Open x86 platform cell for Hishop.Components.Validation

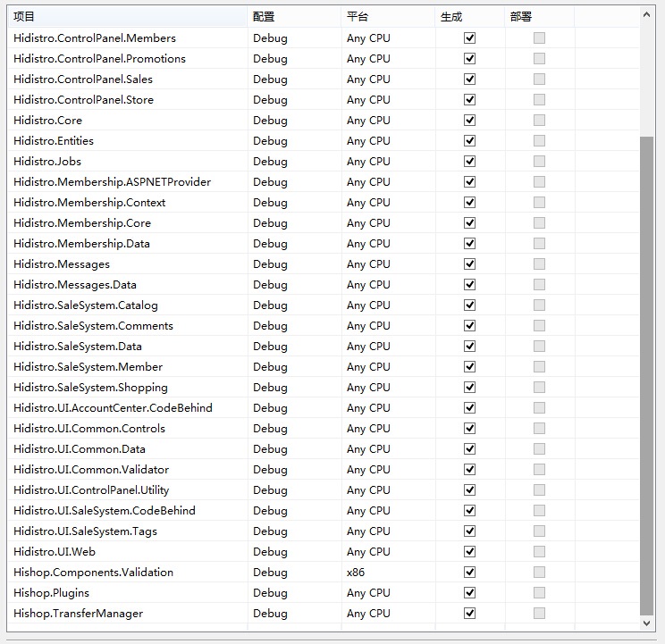pyautogui.click(x=388, y=573)
